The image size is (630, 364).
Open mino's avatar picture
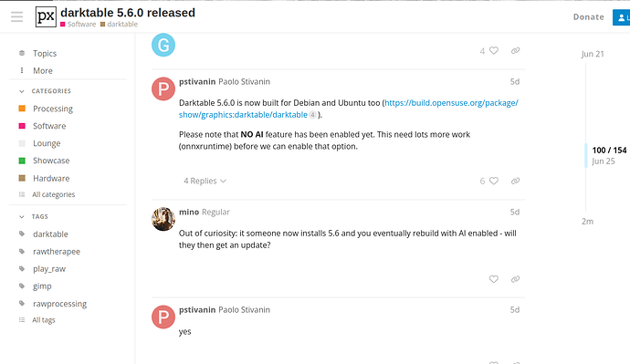coord(163,219)
